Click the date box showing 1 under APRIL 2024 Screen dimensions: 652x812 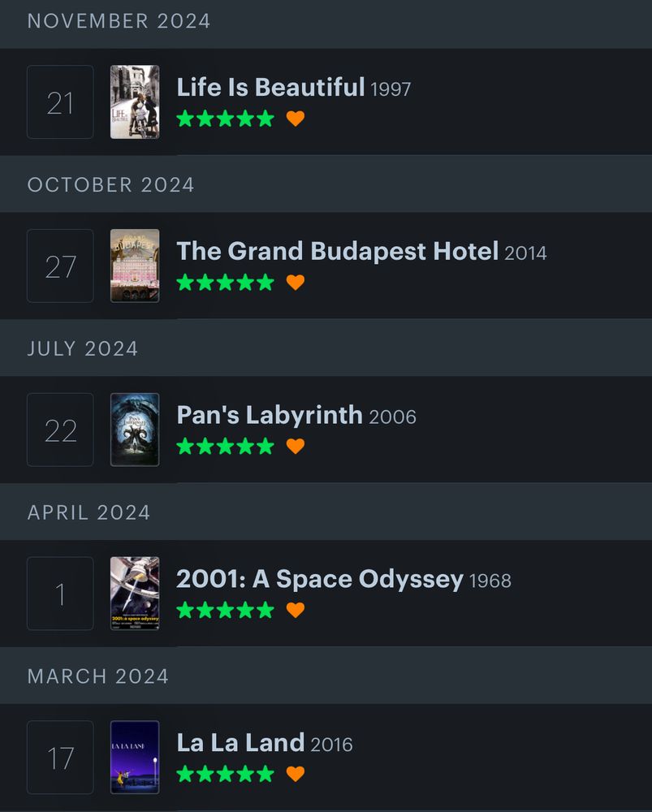(x=59, y=594)
